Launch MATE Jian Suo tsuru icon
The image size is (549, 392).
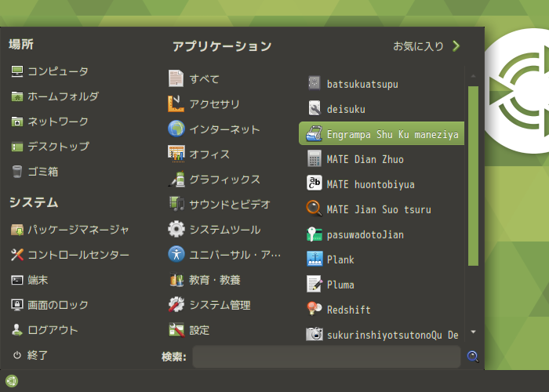(x=314, y=209)
